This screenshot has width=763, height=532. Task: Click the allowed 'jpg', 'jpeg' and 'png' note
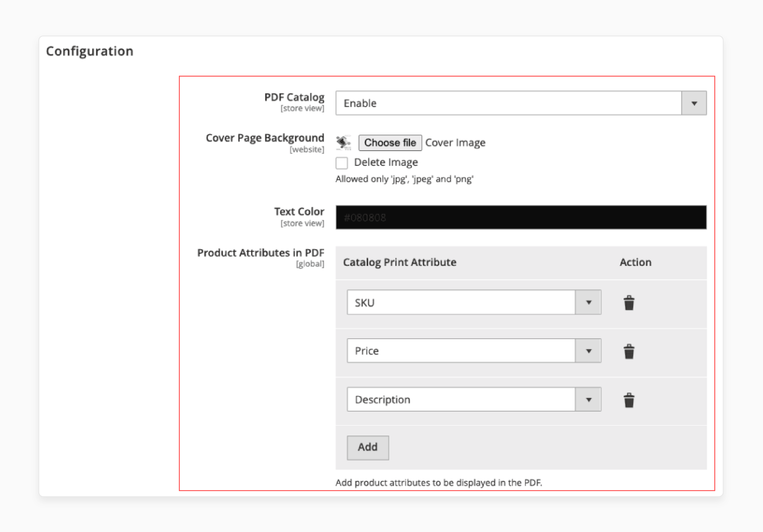[404, 179]
